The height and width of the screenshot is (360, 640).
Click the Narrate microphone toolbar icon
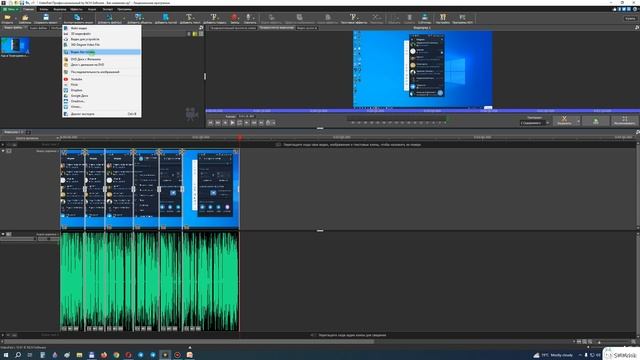(249, 18)
